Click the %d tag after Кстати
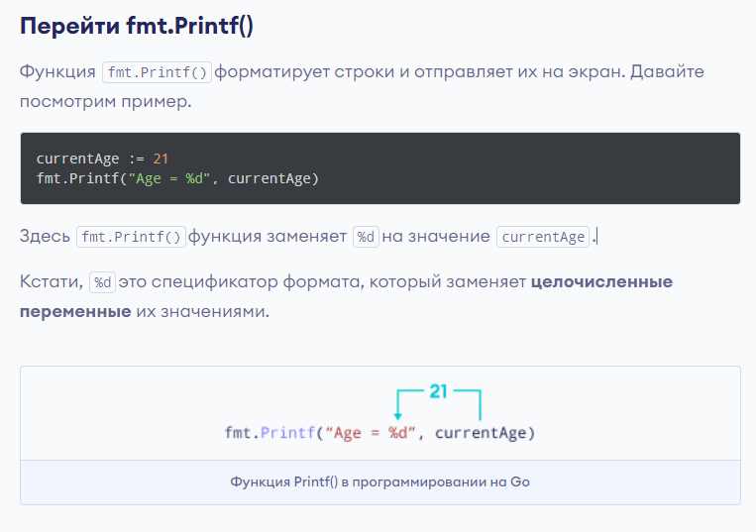The width and height of the screenshot is (756, 532). pyautogui.click(x=102, y=282)
